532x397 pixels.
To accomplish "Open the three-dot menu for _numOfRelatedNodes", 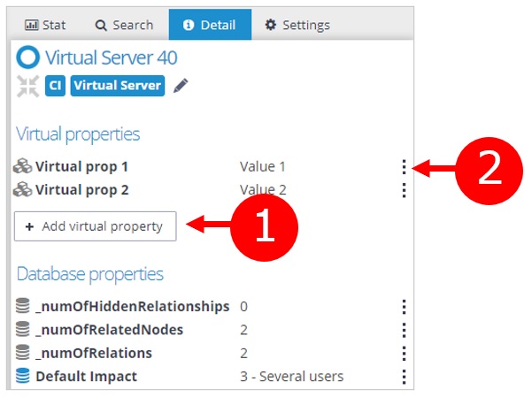I will click(x=404, y=330).
